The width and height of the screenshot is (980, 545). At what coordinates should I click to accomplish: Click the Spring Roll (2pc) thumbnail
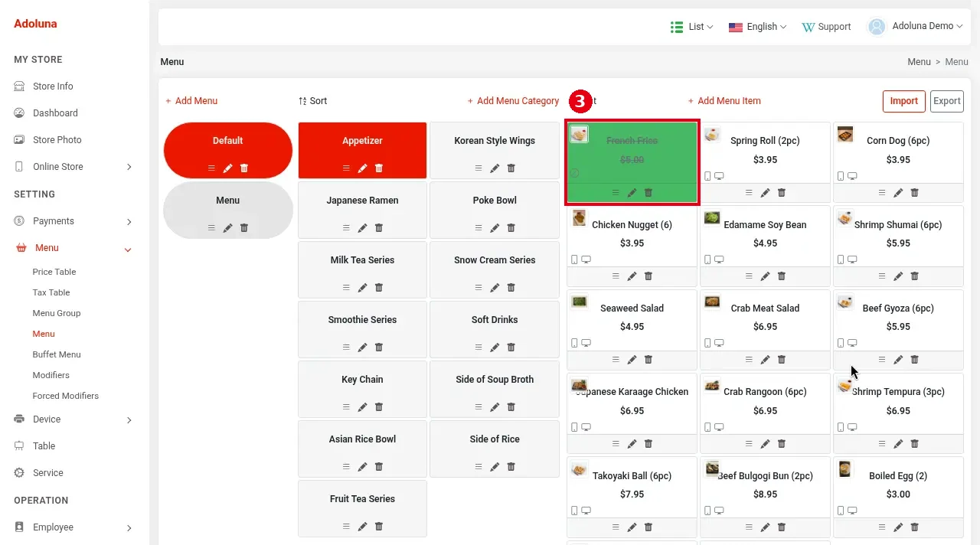click(713, 135)
